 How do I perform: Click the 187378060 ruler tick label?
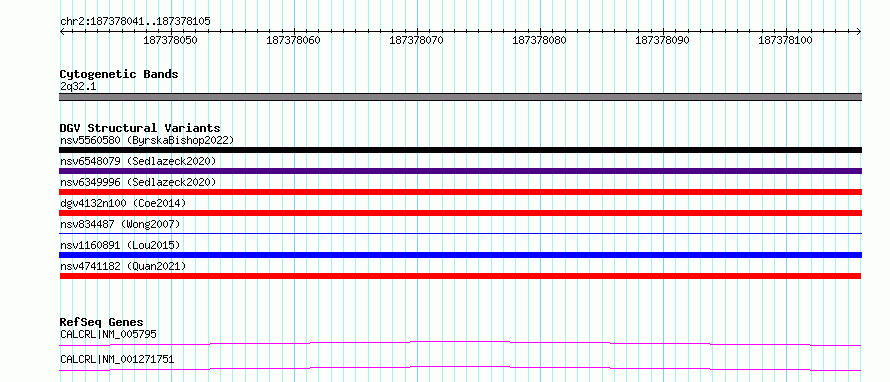point(293,40)
